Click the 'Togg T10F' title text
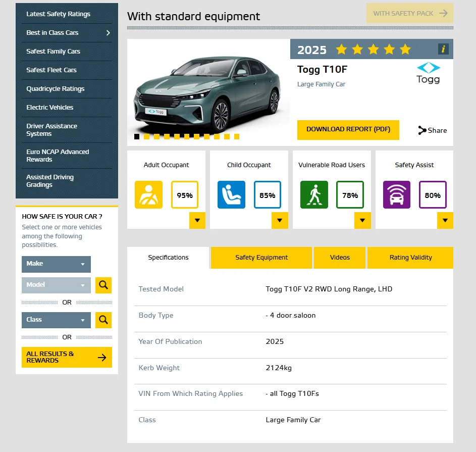 point(322,70)
